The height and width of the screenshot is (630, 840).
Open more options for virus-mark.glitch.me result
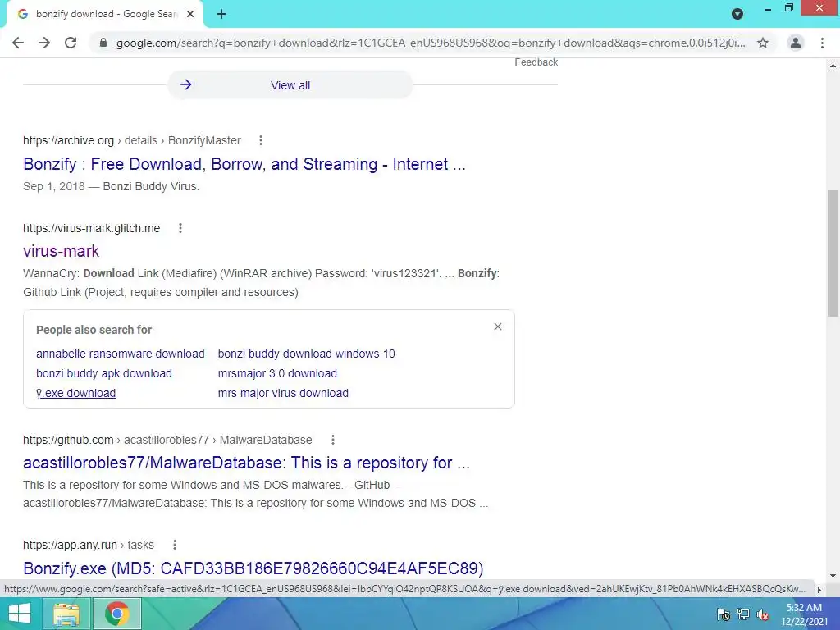click(x=180, y=228)
